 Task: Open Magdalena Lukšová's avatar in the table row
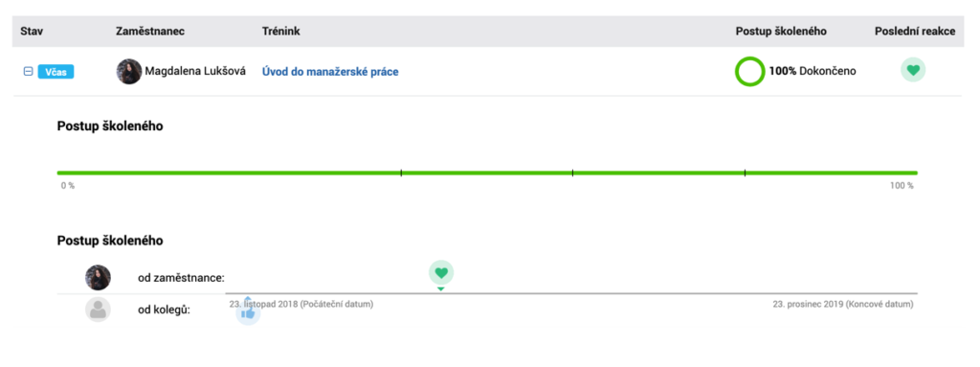129,72
